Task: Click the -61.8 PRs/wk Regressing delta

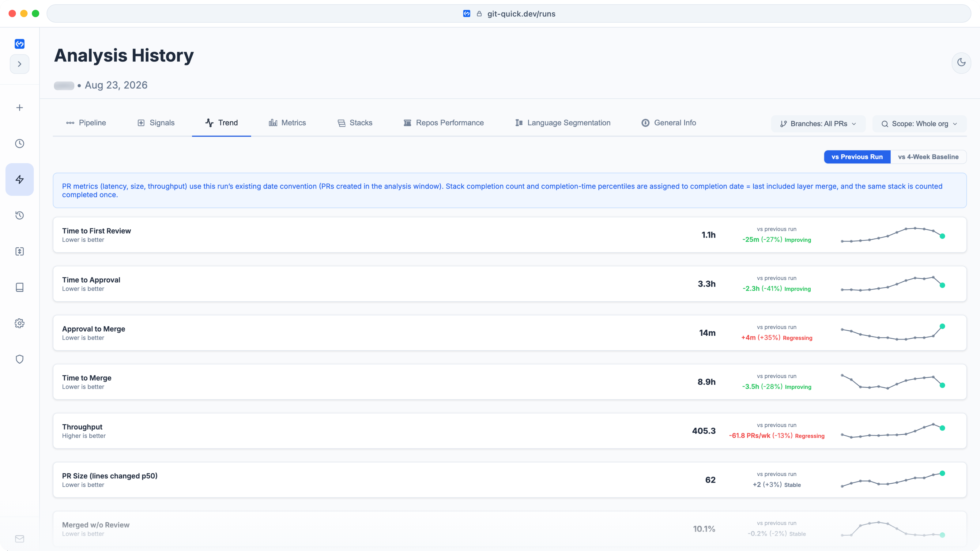Action: [x=776, y=436]
